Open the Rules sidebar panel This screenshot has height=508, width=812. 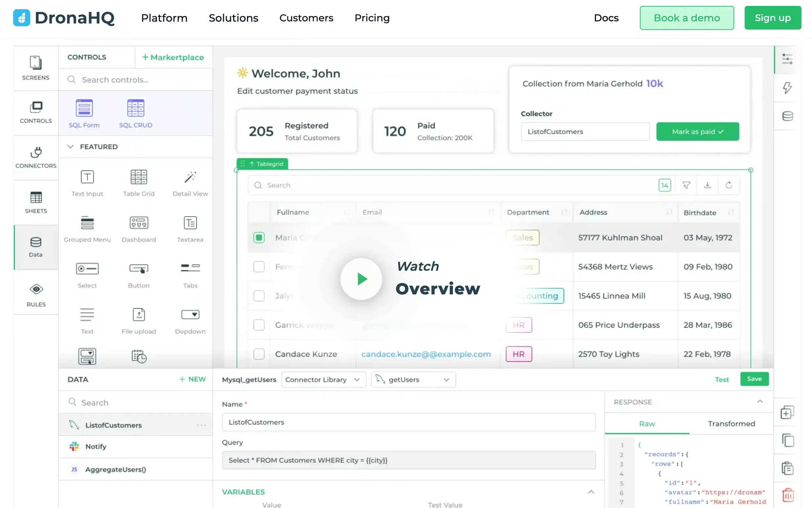(x=35, y=295)
